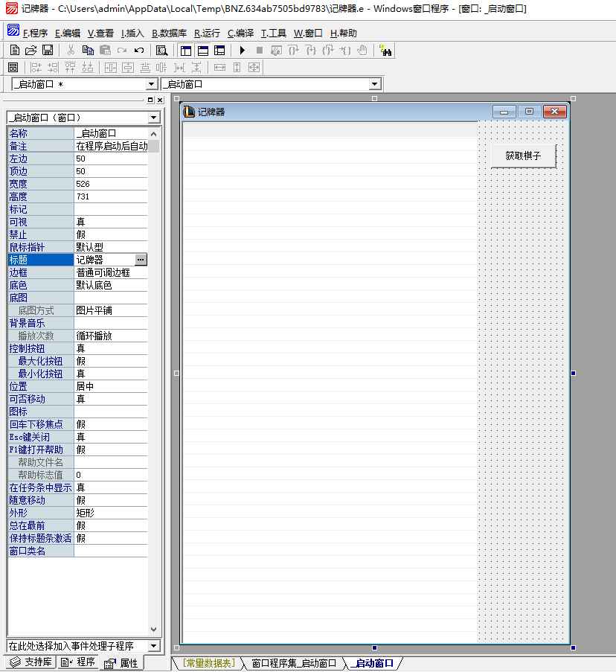The width and height of the screenshot is (616, 672).
Task: Click the New file toolbar icon
Action: (15, 50)
